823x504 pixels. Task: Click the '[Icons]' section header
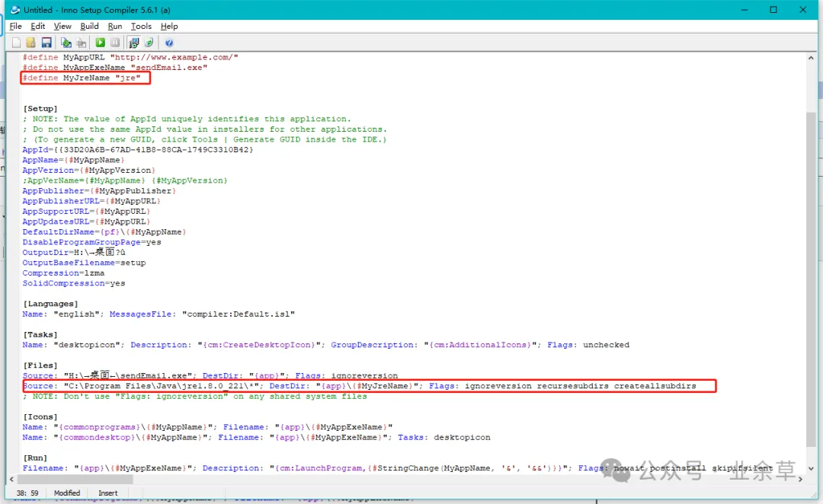(x=40, y=417)
